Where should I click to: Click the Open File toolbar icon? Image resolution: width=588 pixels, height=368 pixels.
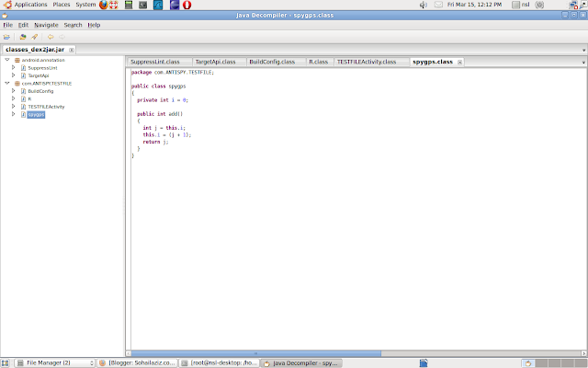click(x=6, y=37)
